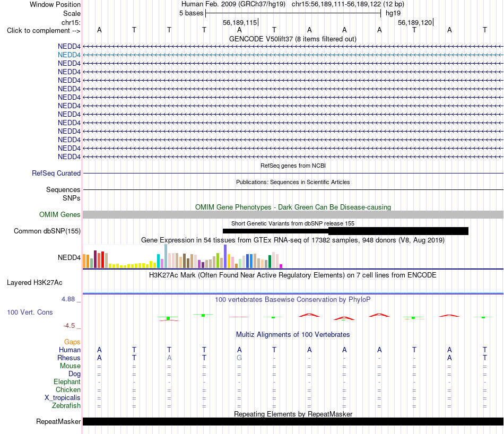The width and height of the screenshot is (504, 434).
Task: Select the 56,189,115 position marker
Action: pyautogui.click(x=240, y=22)
